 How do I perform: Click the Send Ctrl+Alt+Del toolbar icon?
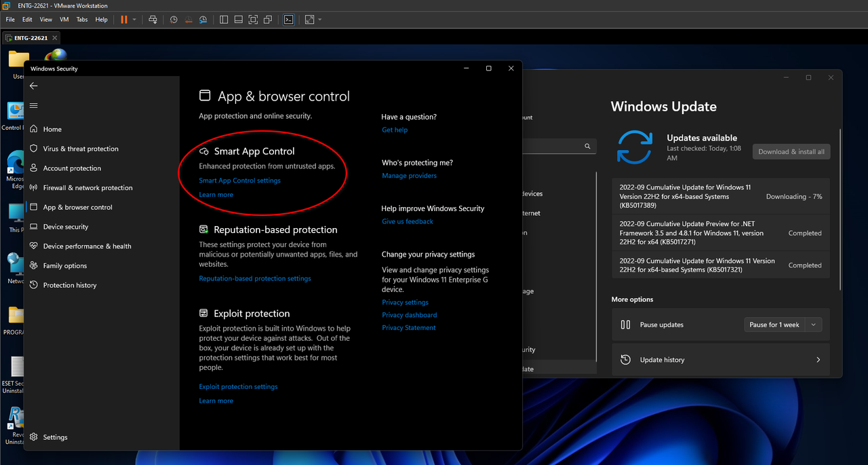pos(153,20)
